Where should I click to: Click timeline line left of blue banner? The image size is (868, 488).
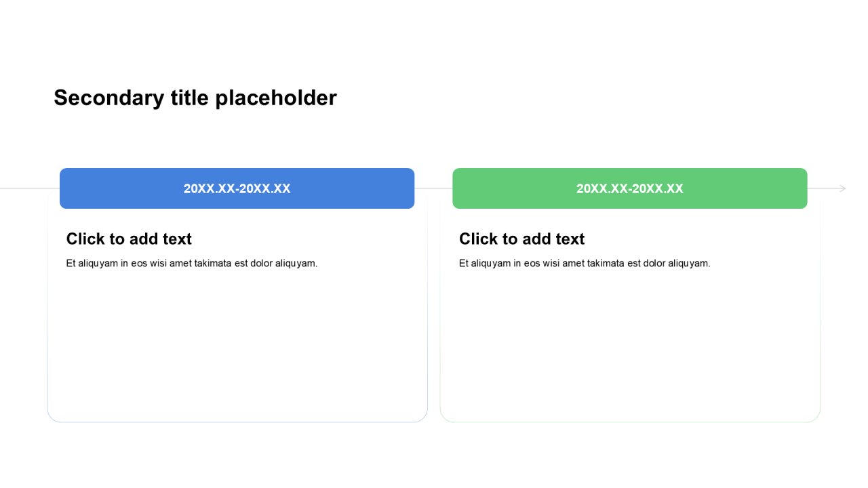(x=27, y=188)
